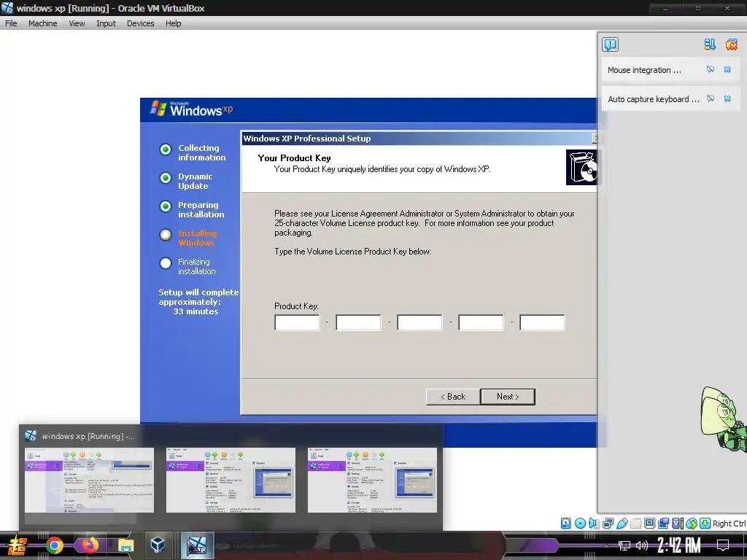Click 'Dynamic Update' setup step
The height and width of the screenshot is (560, 747).
pos(195,182)
